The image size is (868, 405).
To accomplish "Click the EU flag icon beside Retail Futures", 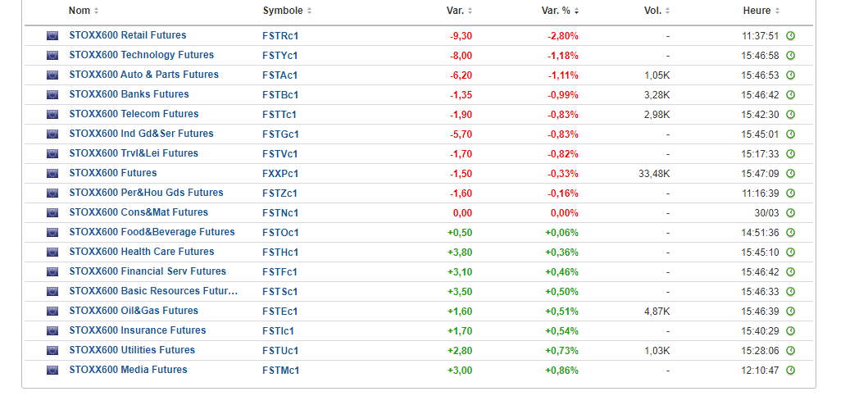I will coord(52,36).
